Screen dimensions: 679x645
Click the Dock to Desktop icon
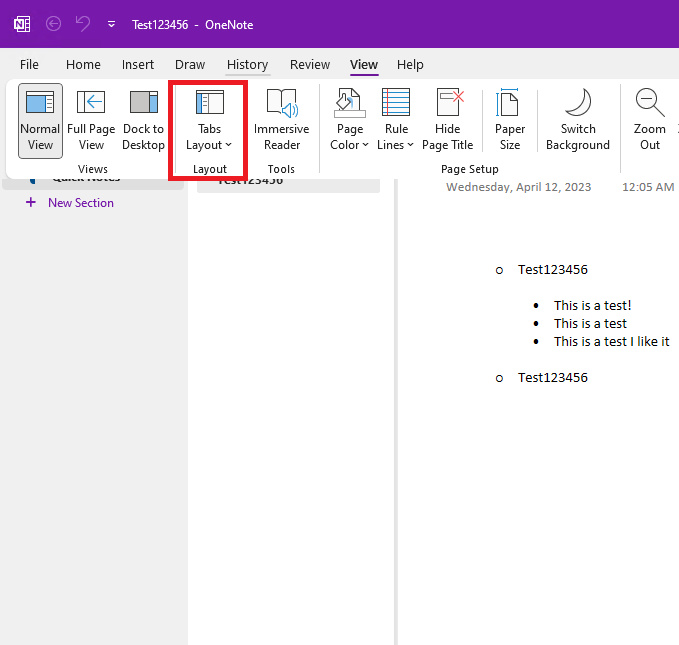point(144,103)
